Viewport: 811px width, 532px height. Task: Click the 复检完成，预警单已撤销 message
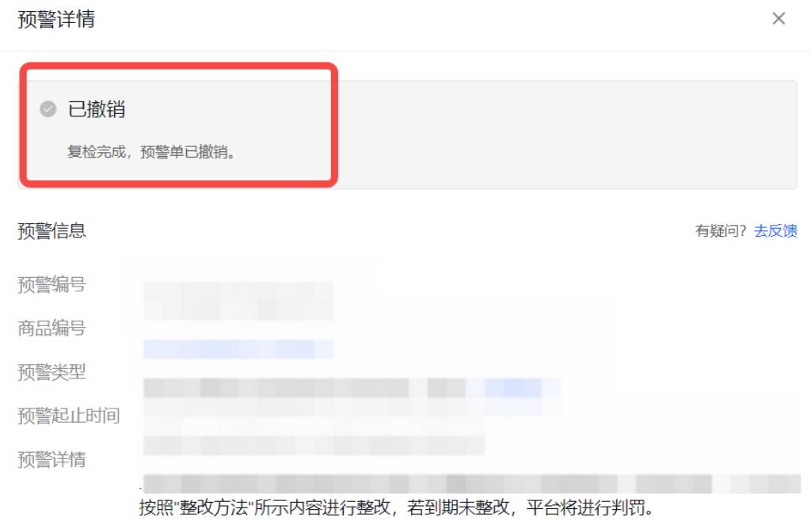151,152
